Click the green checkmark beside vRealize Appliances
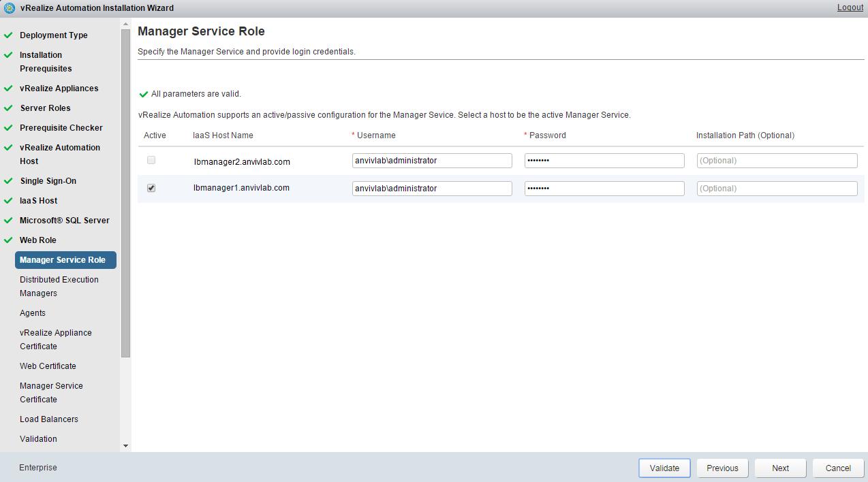The image size is (868, 482). (x=8, y=88)
